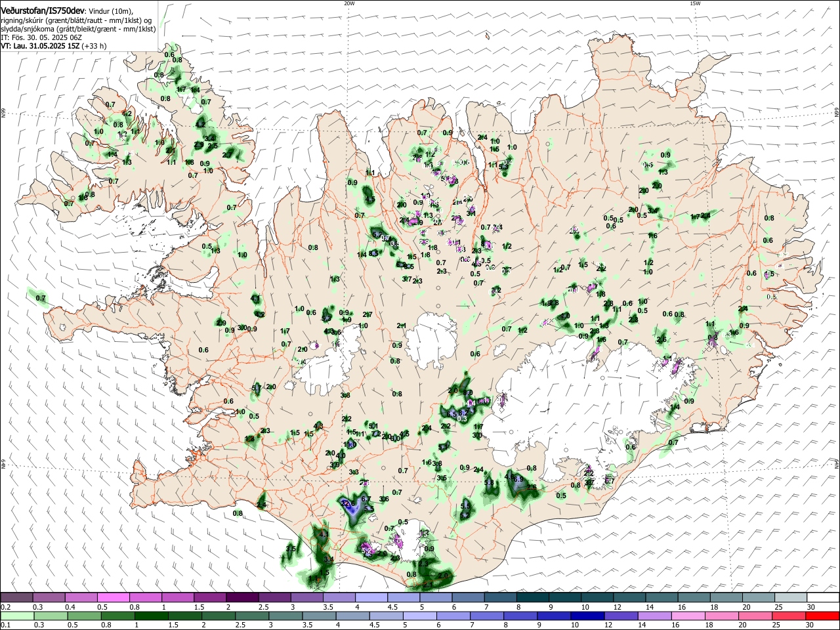This screenshot has height=630, width=840.
Task: Pick the dark teal 8 swatch in upper legend
Action: pyautogui.click(x=533, y=598)
